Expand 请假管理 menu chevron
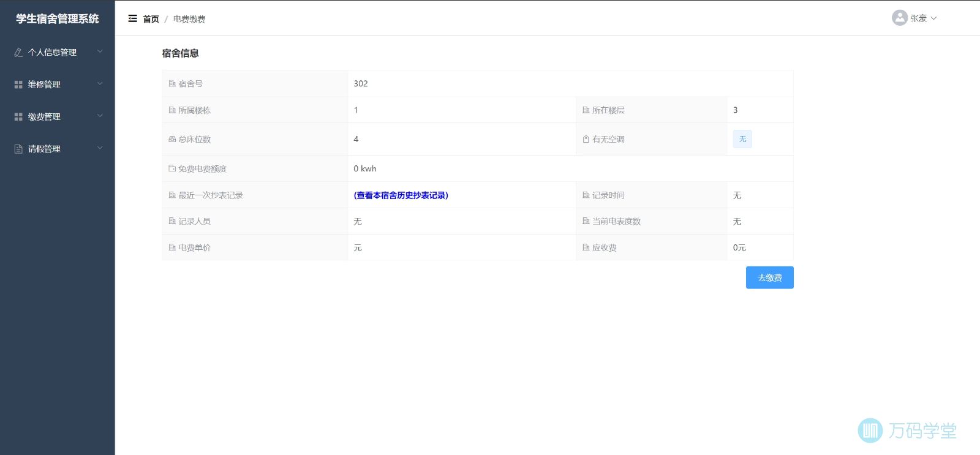980x455 pixels. [100, 148]
